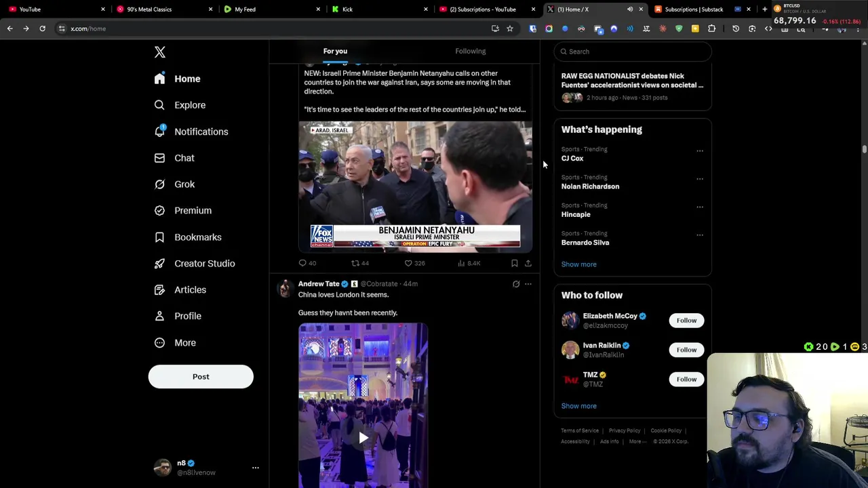This screenshot has width=868, height=488.
Task: Share the Netanyahu post
Action: 528,263
